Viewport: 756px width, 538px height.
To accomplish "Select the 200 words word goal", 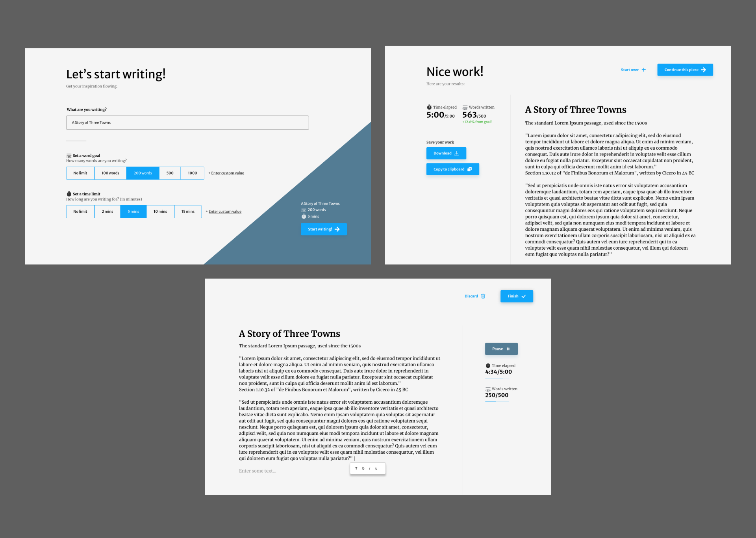I will coord(143,173).
